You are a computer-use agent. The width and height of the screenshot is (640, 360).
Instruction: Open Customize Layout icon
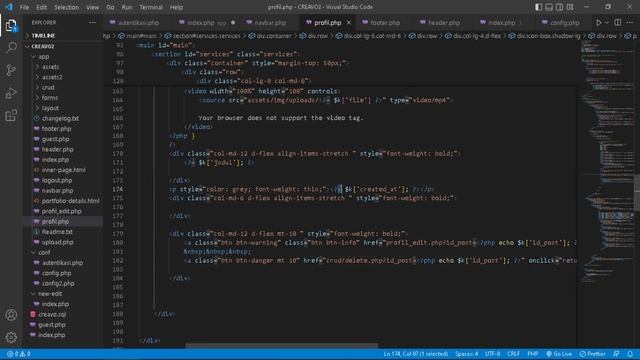point(570,7)
